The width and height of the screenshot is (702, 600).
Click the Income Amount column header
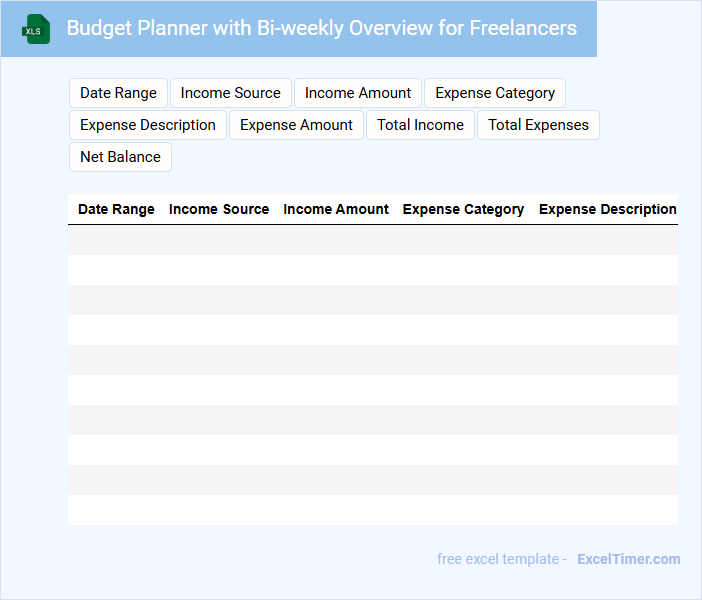click(x=336, y=209)
